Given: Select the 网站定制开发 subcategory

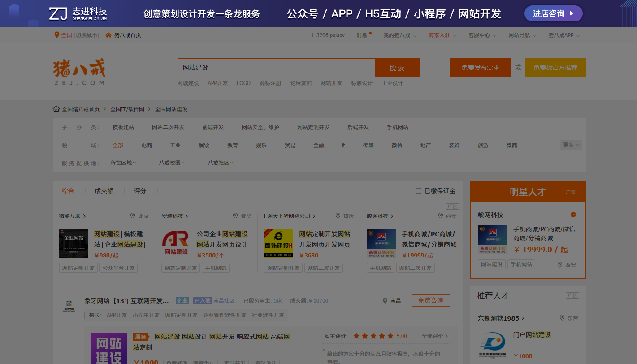Looking at the screenshot, I should (313, 127).
